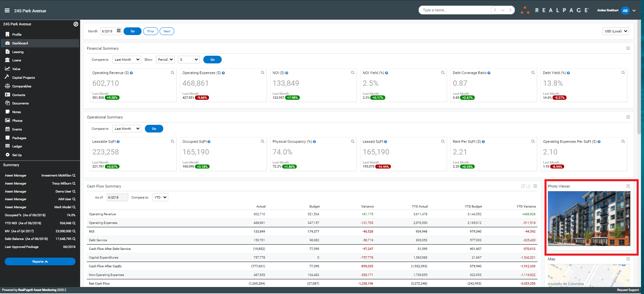Screen dimensions: 644x294
Task: Click the compass icon beside 245 Park Avenue
Action: click(76, 24)
